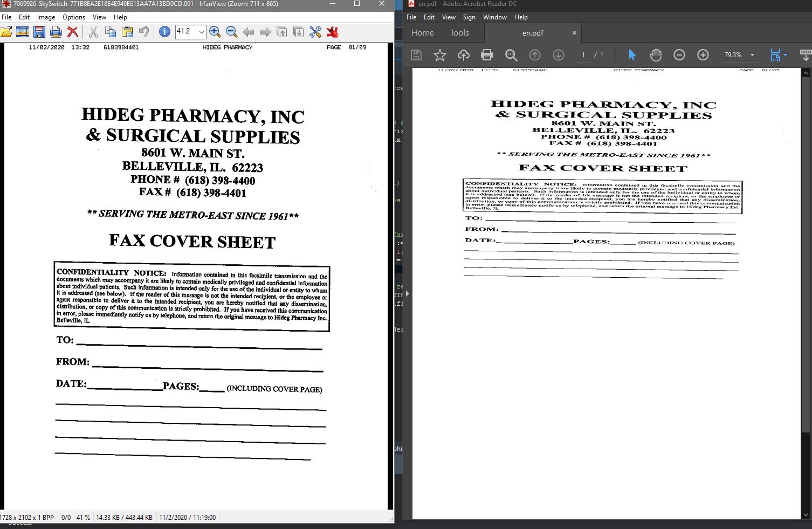The height and width of the screenshot is (529, 812).
Task: Delete the file using the red X icon
Action: [x=73, y=32]
